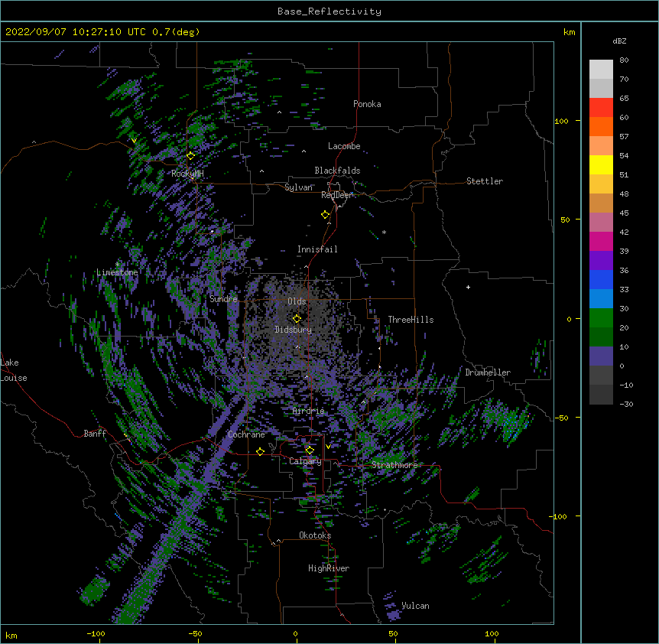Click the yellow radar site marker near Olds
The image size is (659, 644).
(297, 318)
